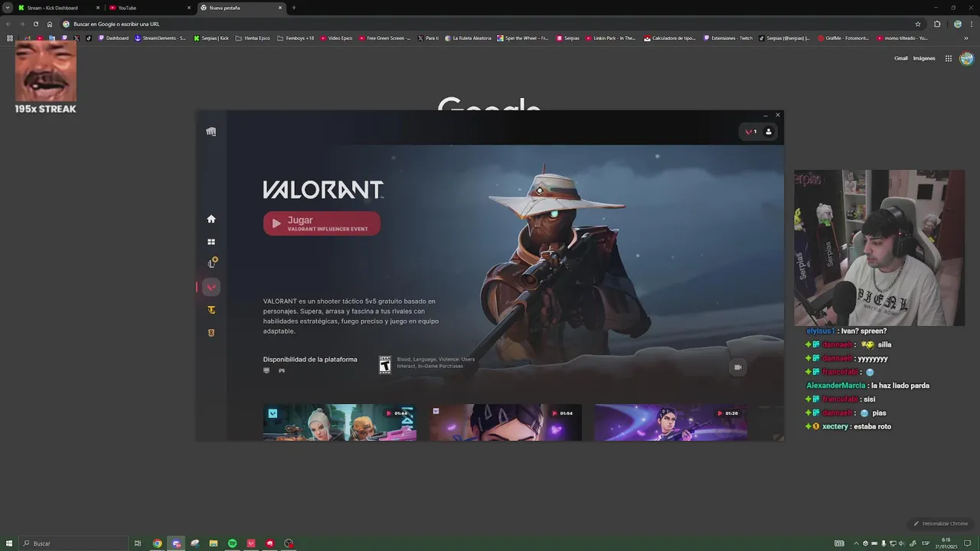Switch to the Stream - Kick Dashboard tab
This screenshot has width=980, height=551.
[57, 8]
